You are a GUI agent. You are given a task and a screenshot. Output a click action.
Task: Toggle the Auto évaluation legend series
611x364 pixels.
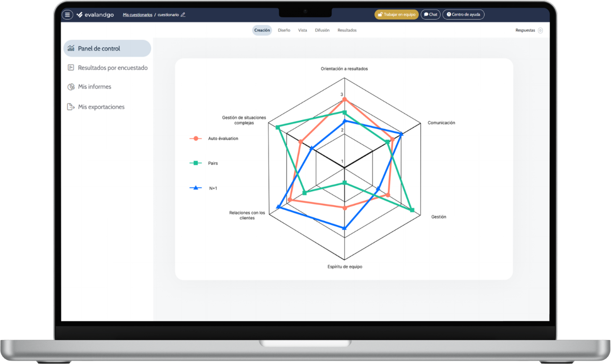click(213, 138)
